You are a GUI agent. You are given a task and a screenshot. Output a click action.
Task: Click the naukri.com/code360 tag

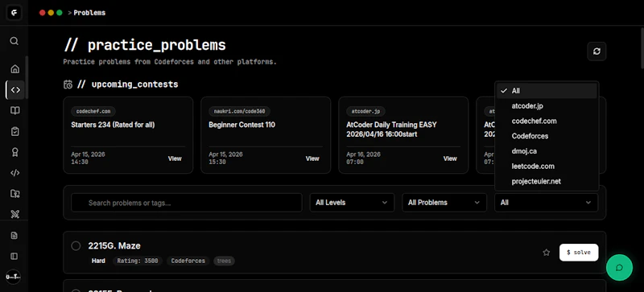(x=239, y=111)
